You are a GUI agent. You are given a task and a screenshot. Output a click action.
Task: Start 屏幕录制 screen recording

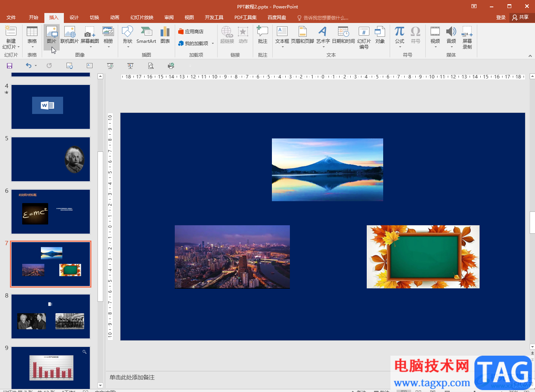(467, 37)
